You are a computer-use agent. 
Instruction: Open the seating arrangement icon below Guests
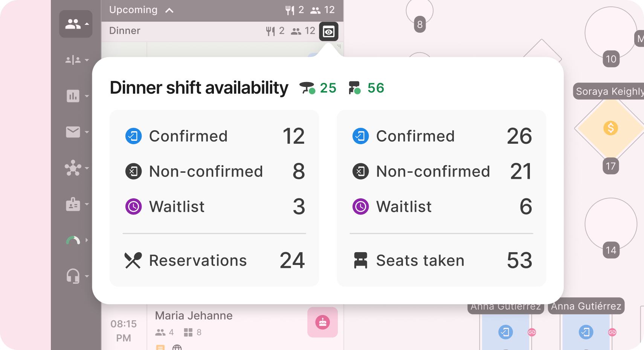point(73,60)
